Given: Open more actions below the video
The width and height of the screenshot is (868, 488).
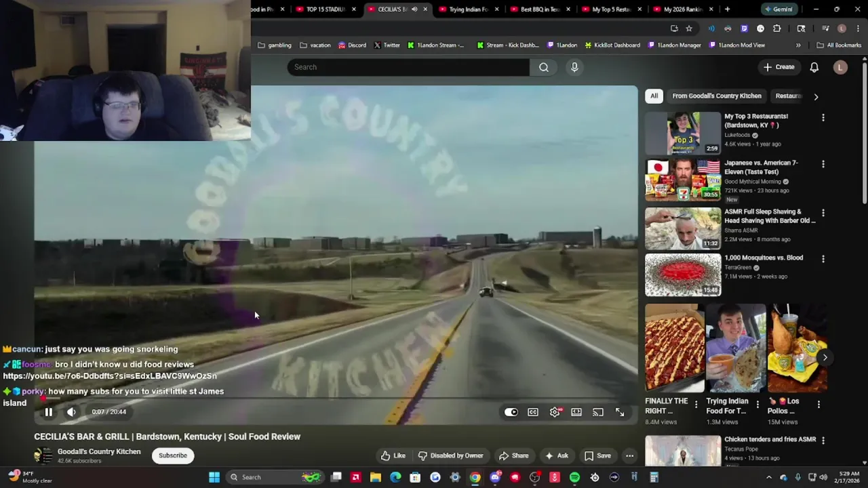Looking at the screenshot, I should pos(629,455).
